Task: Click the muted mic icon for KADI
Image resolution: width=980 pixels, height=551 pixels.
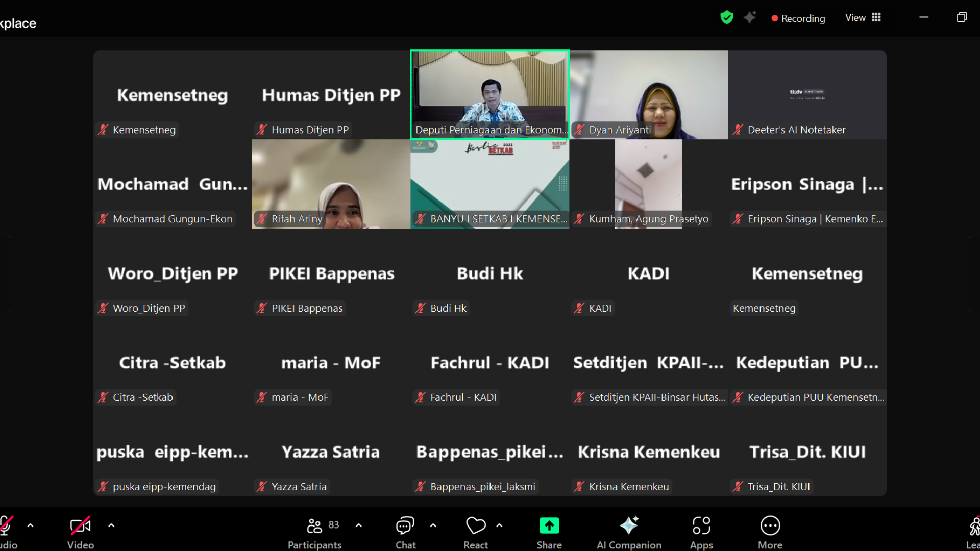Action: tap(579, 308)
